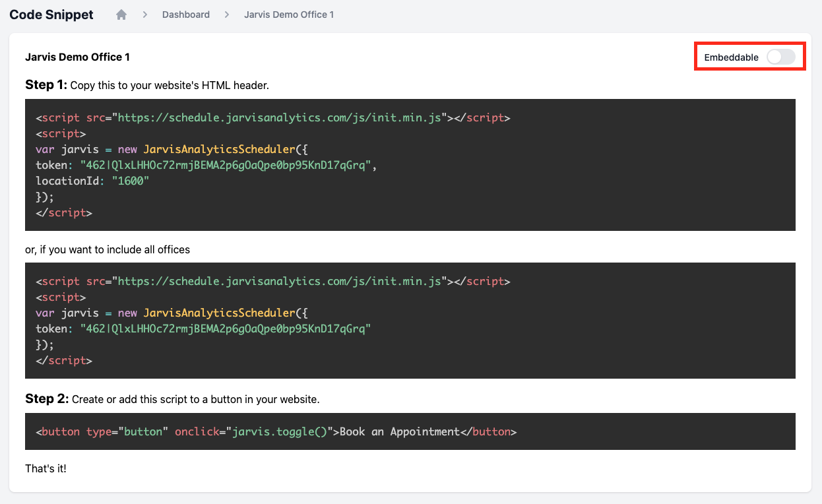Toggle the Embeddable switch

780,57
